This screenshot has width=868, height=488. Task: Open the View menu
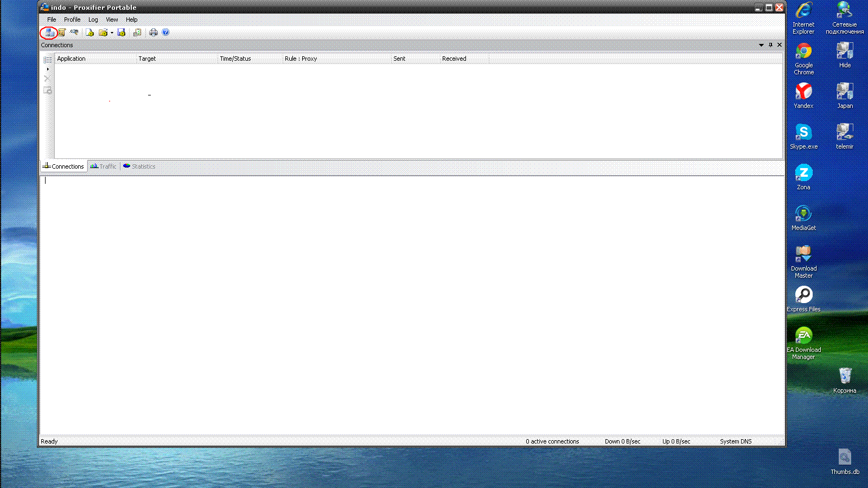[112, 20]
